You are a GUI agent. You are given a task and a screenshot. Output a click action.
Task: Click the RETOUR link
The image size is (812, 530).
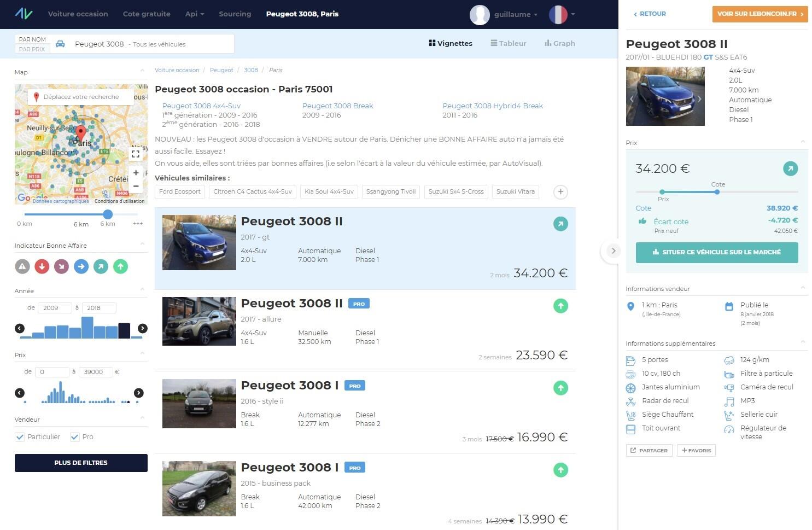pos(650,14)
